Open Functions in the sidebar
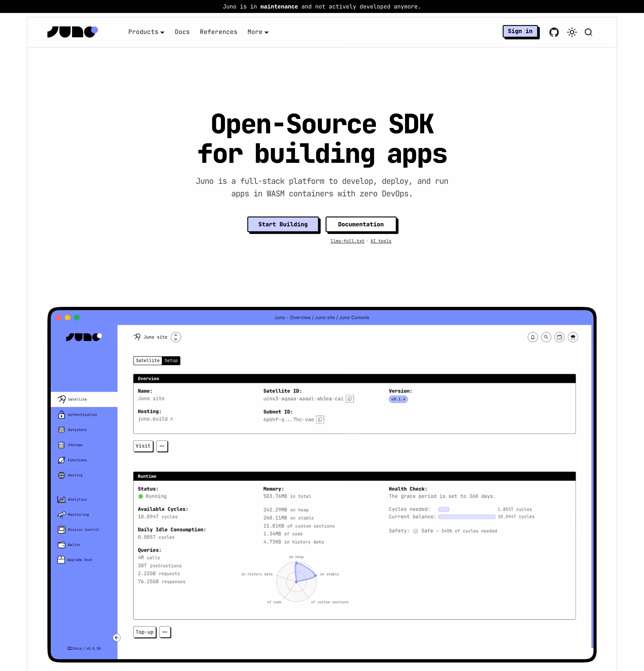 [x=72, y=460]
